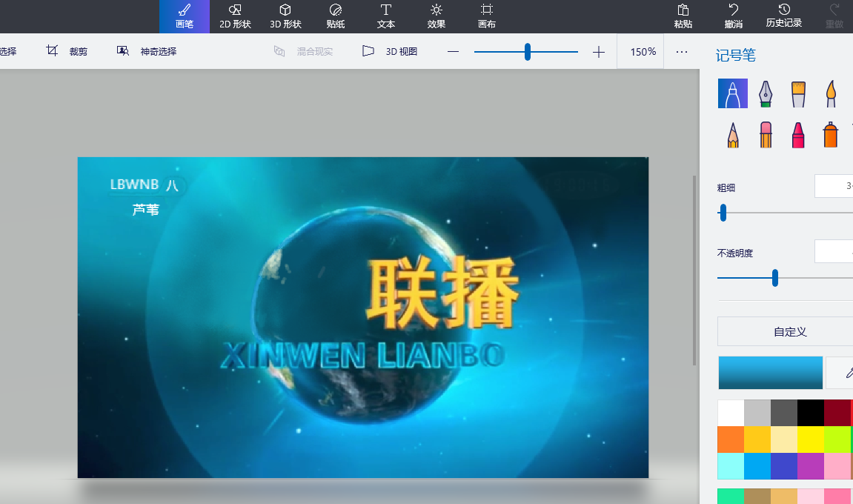Choose the black color swatch
This screenshot has width=853, height=504.
(811, 413)
